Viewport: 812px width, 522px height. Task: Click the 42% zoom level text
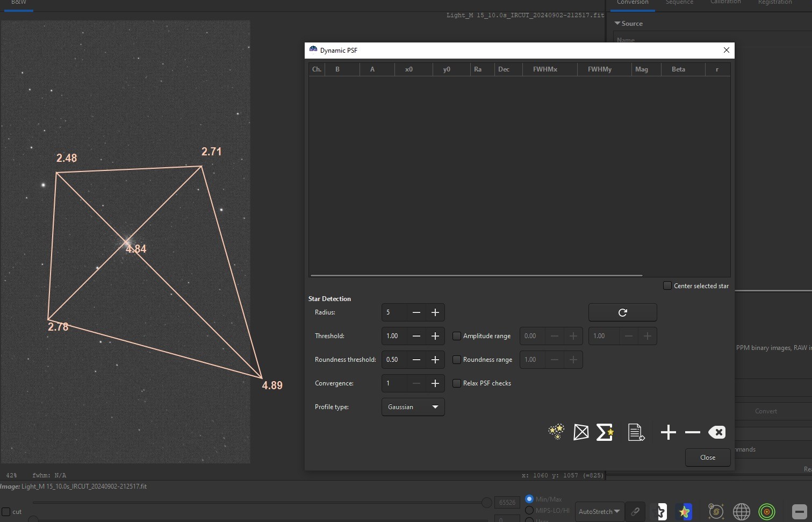(11, 475)
